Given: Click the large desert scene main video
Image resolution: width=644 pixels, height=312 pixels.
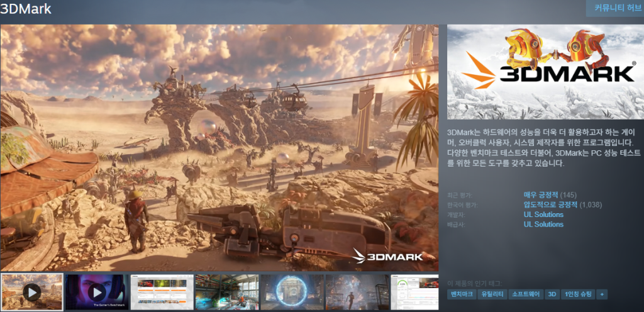Looking at the screenshot, I should pos(219,148).
